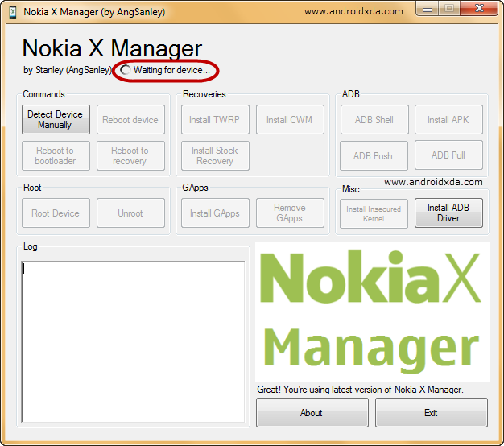Click the Detect Device Manually button
This screenshot has width=504, height=446.
[x=56, y=119]
